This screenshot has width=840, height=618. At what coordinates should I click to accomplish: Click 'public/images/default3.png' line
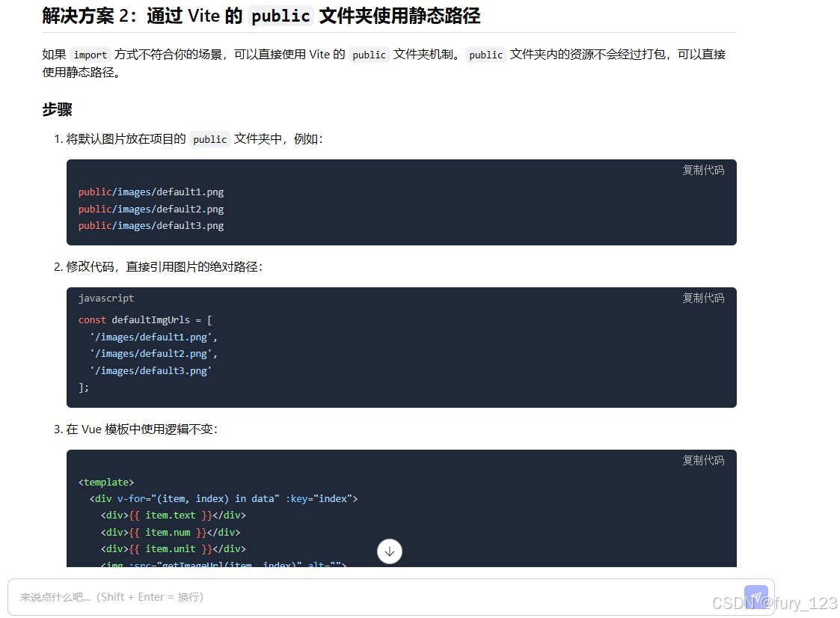[151, 226]
